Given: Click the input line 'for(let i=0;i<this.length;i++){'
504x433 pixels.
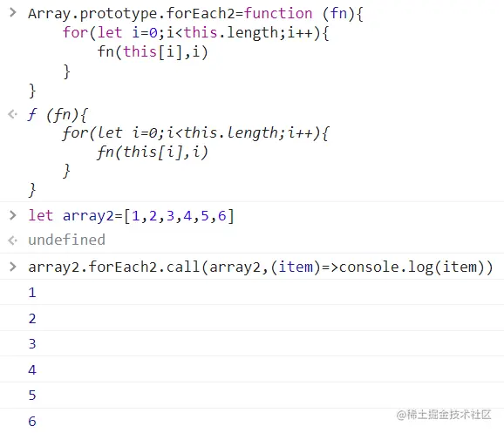Looking at the screenshot, I should 195,33.
